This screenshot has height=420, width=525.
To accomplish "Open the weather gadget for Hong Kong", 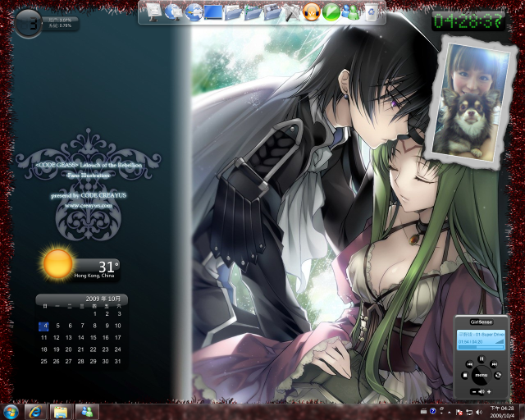I will [59, 264].
